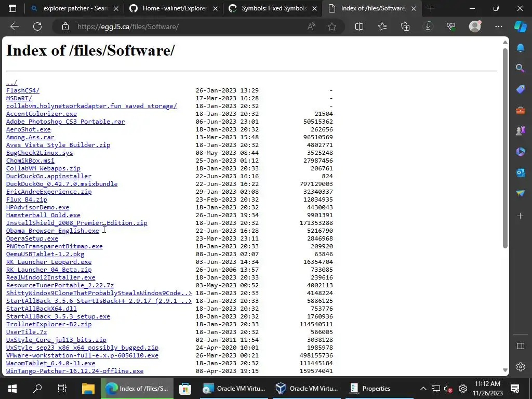The image size is (532, 399).
Task: Open Windows Start button
Action: (x=12, y=389)
